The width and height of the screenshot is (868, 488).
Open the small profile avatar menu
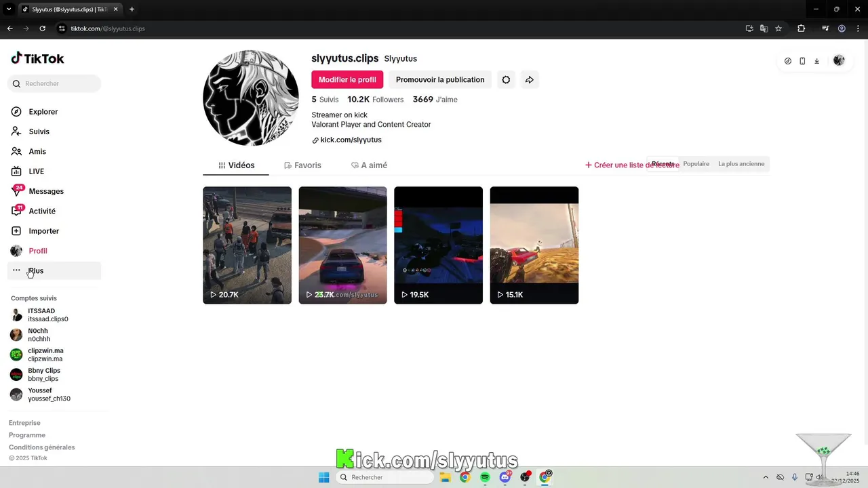pos(839,60)
